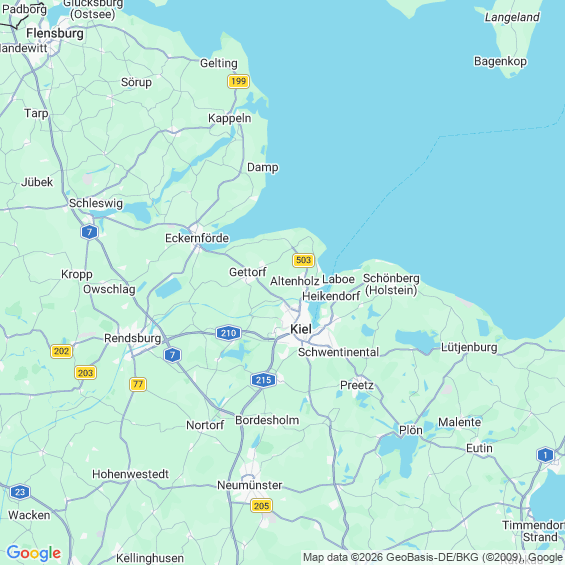Select the blue 1 highway shield near Eutin

point(545,455)
